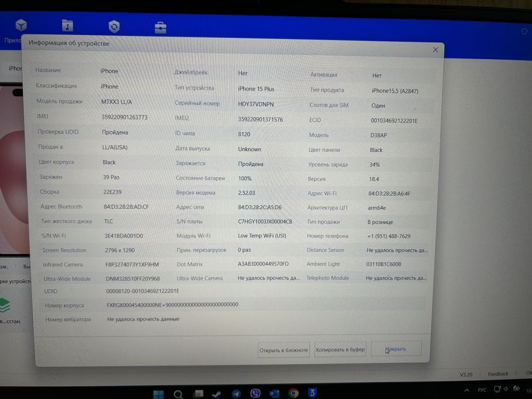This screenshot has width=532, height=399.
Task: Open the music files icon in toolbar
Action: tap(68, 26)
